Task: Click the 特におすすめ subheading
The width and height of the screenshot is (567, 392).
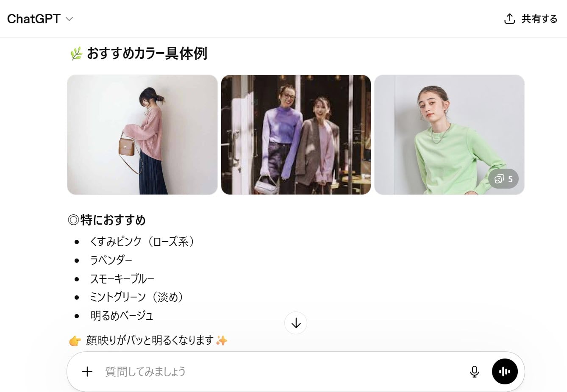Action: 107,220
